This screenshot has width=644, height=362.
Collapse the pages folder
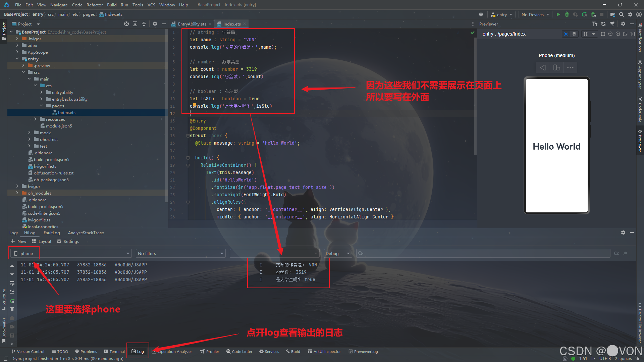(41, 106)
